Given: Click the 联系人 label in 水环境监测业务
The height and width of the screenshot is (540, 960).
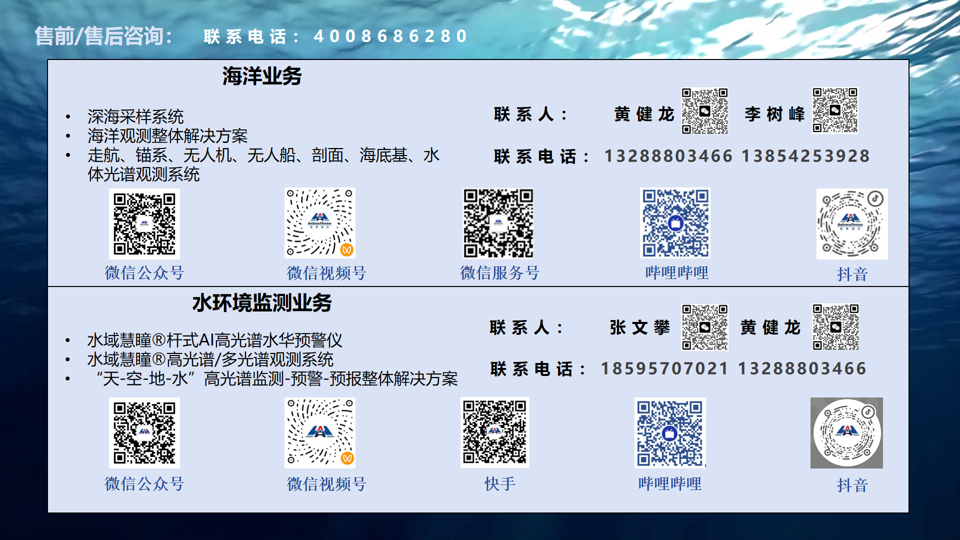Looking at the screenshot, I should [x=527, y=328].
